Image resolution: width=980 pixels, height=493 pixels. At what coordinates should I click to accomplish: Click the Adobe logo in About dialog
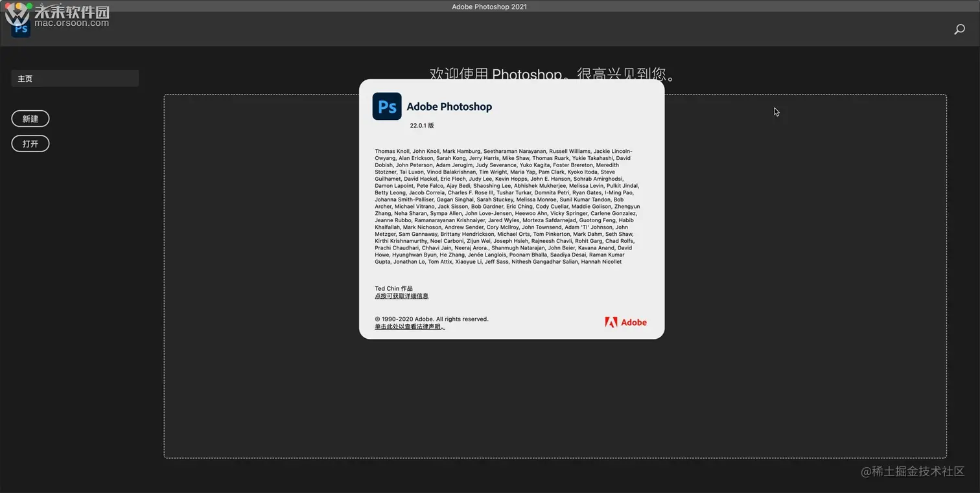coord(625,322)
